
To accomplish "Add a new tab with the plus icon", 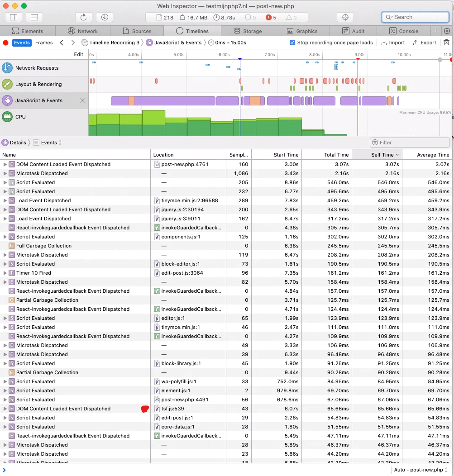I will pos(435,31).
